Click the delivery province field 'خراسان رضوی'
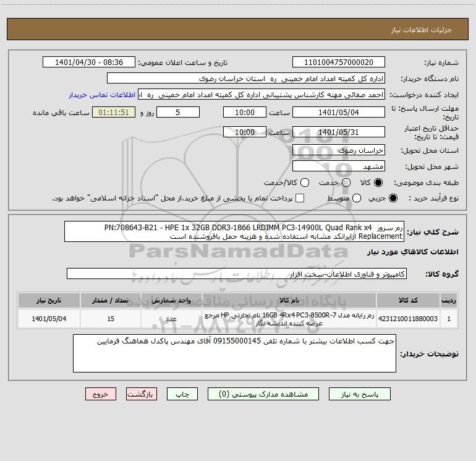The image size is (476, 461). 339,150
